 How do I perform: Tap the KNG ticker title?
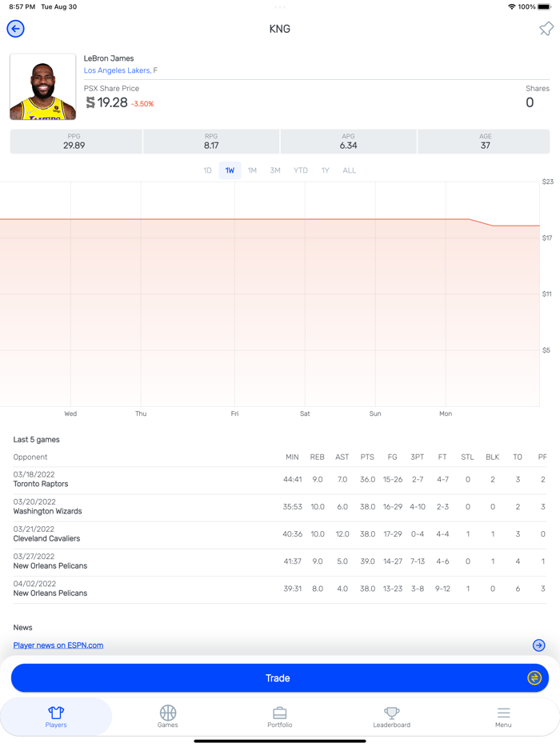coord(280,29)
